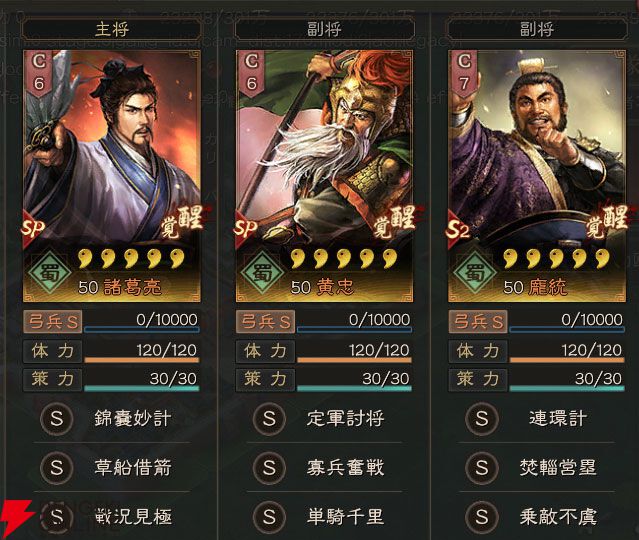The width and height of the screenshot is (639, 540).
Task: Click the 覚醒 awakening mark on 黄忠's card
Action: coord(396,222)
